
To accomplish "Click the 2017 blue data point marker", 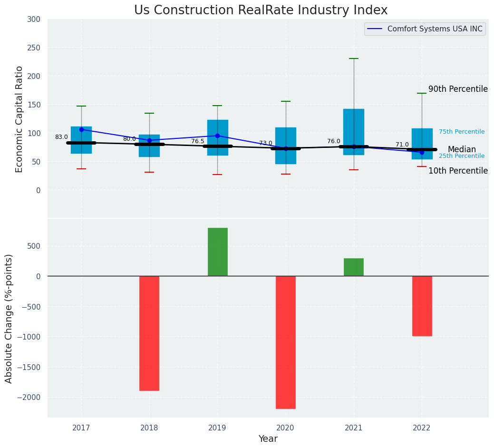I will click(x=82, y=129).
